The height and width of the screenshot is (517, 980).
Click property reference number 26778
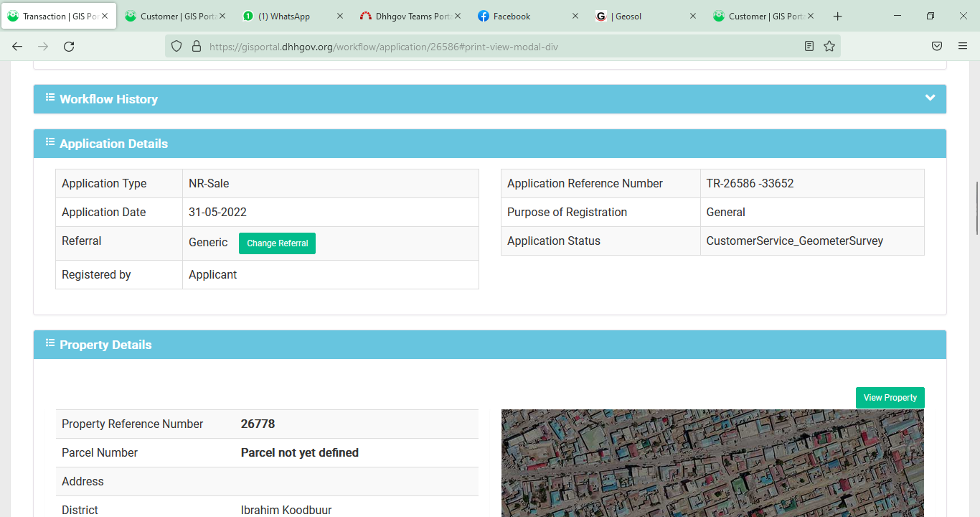tap(258, 424)
